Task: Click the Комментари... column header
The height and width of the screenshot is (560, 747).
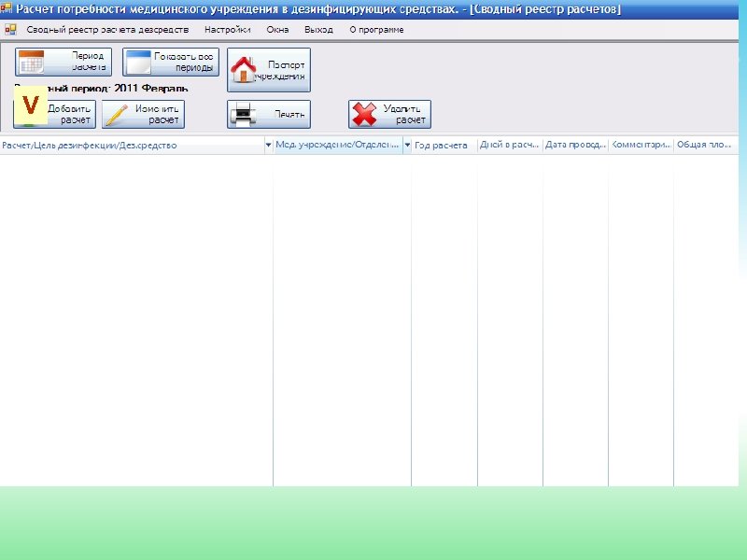Action: (641, 145)
